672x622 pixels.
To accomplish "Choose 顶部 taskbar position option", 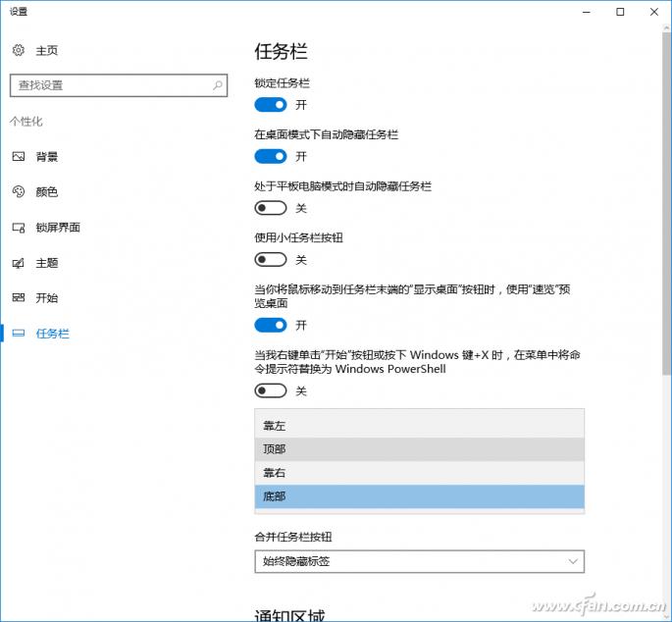I will coord(420,449).
